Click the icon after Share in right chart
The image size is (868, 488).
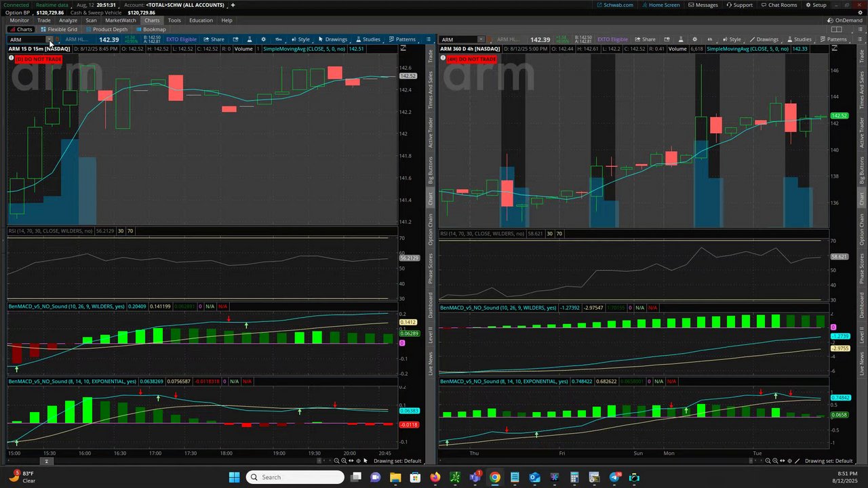[x=667, y=39]
